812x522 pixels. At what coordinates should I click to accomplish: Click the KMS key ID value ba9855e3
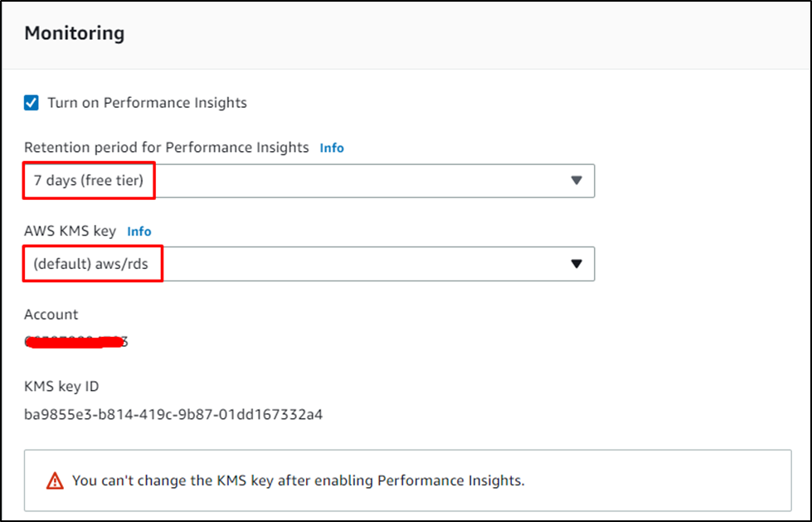click(173, 415)
